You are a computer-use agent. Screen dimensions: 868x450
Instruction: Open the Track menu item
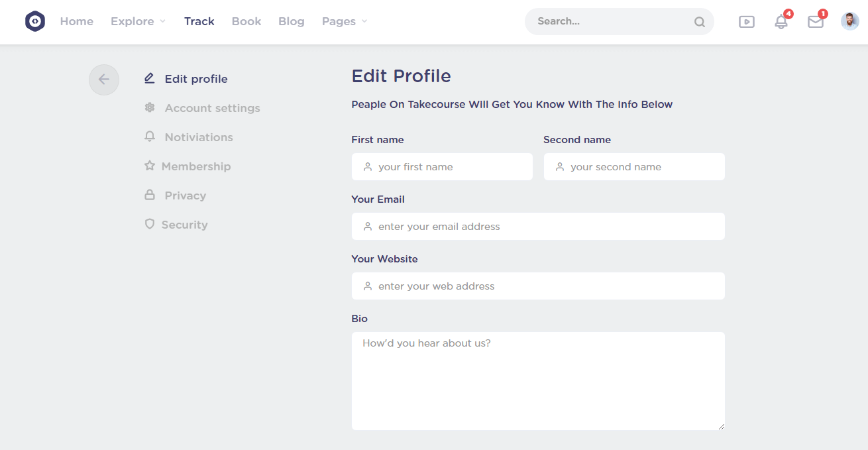click(199, 21)
